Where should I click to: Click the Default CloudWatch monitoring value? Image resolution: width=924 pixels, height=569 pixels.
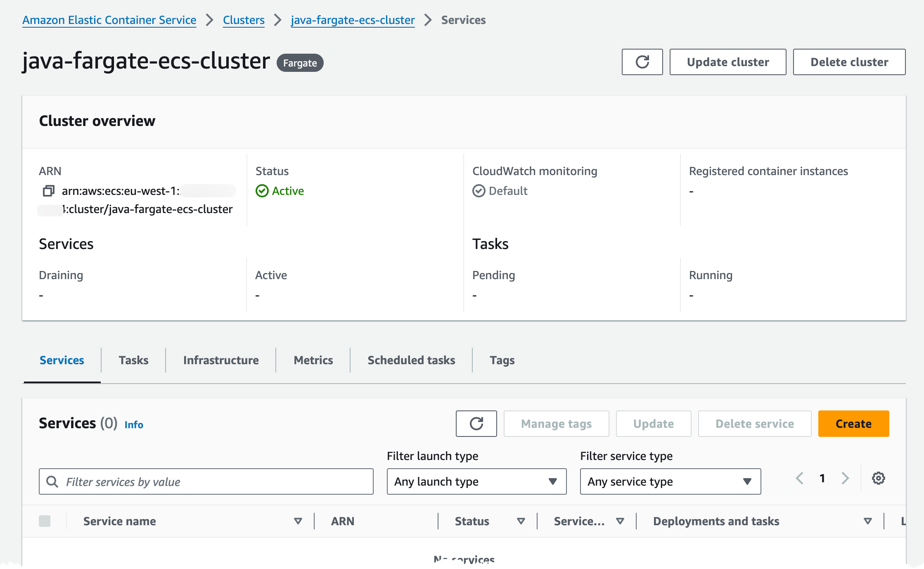508,191
